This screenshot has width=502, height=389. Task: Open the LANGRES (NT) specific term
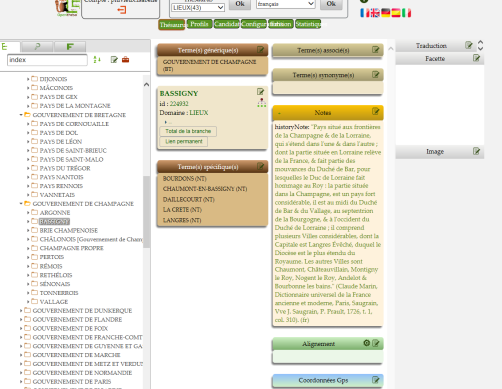[182, 220]
